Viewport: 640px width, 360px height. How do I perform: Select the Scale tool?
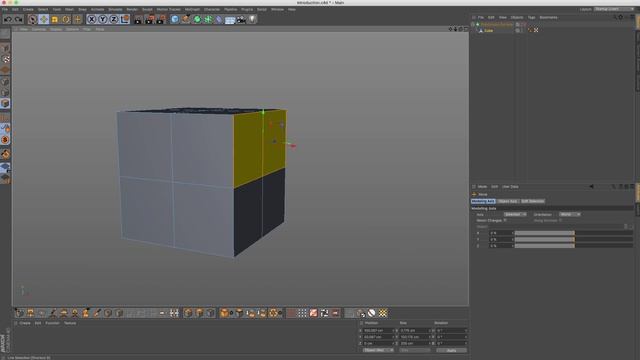(55, 19)
